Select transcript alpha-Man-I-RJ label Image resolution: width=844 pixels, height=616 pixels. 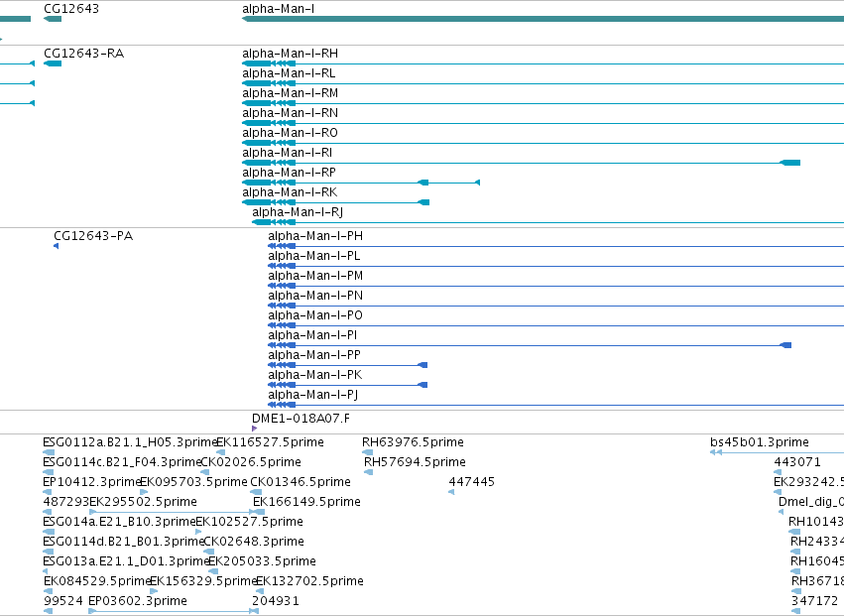pyautogui.click(x=298, y=212)
